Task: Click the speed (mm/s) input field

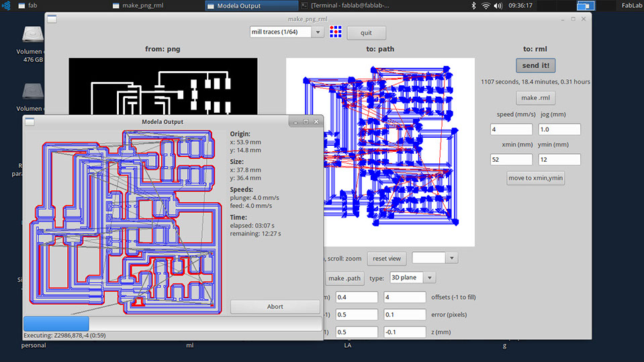Action: tap(511, 130)
